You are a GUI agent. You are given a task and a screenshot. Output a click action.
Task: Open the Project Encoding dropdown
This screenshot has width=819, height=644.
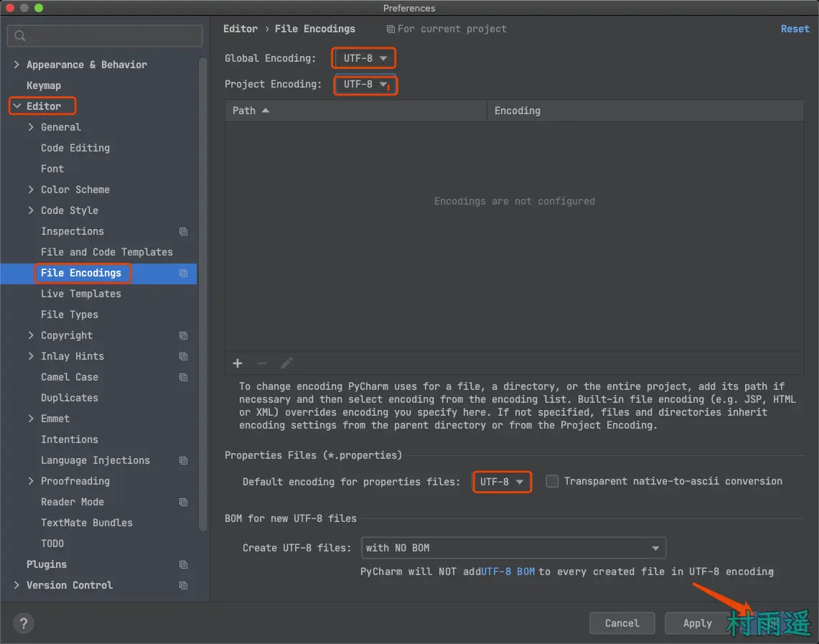pyautogui.click(x=365, y=85)
